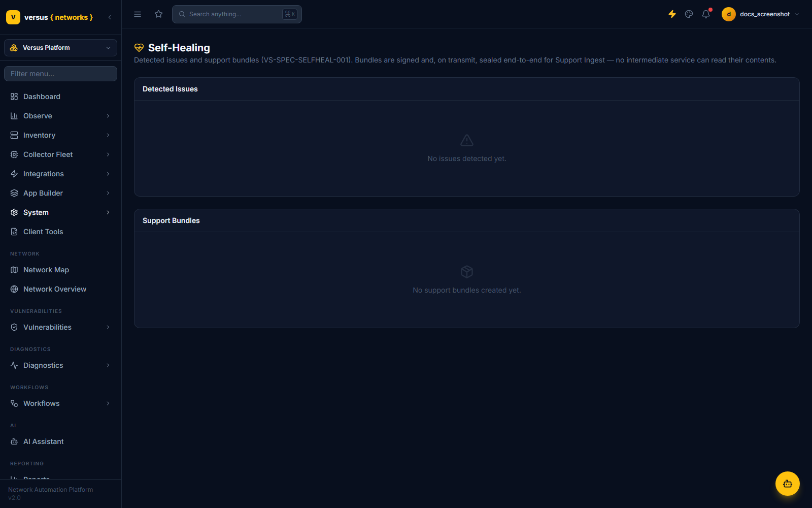Click the Network Map icon

(14, 270)
